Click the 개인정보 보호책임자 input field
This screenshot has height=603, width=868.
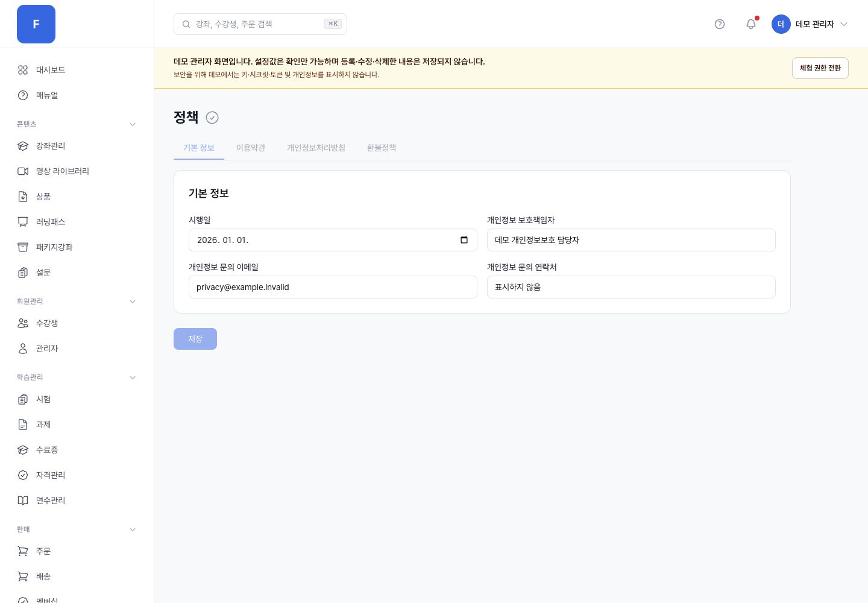pos(631,240)
